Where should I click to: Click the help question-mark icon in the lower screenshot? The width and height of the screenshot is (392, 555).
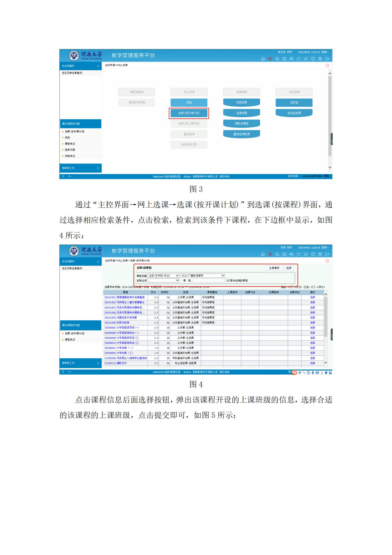[x=320, y=254]
